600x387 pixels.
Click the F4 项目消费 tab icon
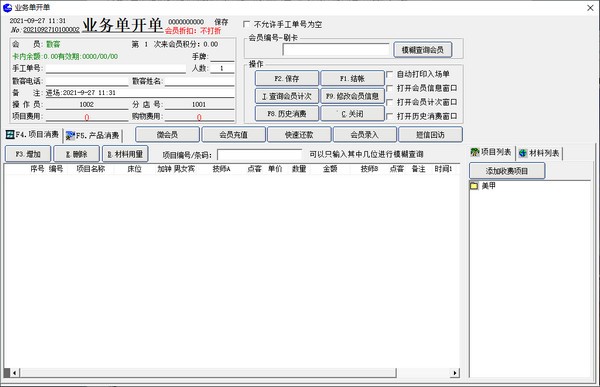(x=10, y=135)
